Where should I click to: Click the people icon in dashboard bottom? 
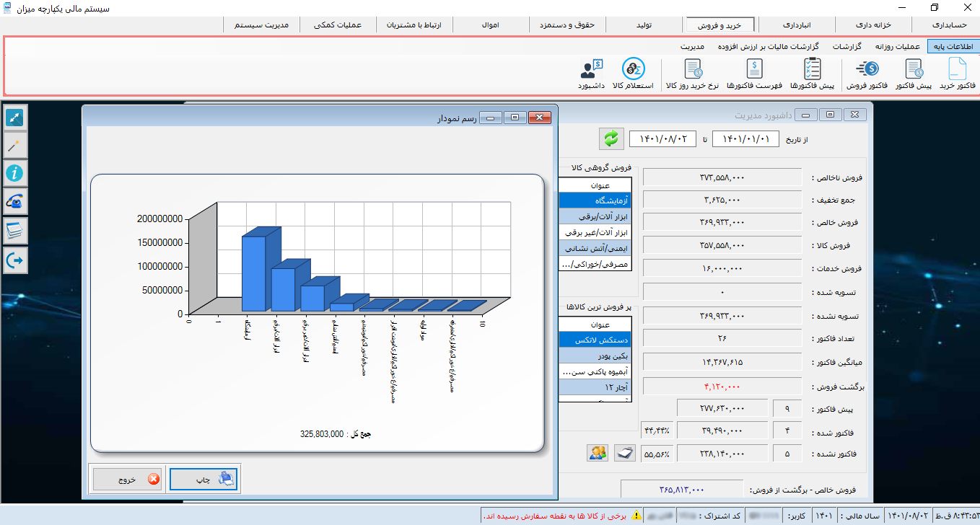(x=598, y=453)
